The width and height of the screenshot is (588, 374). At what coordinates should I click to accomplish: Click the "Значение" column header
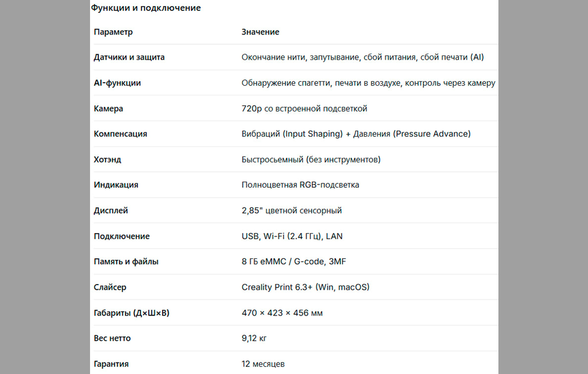click(260, 32)
